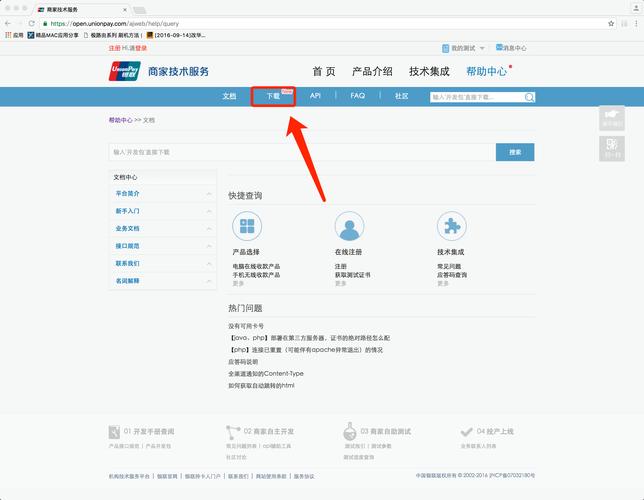Open the 在线客服 floating side button
The width and height of the screenshot is (644, 500).
pos(612,119)
